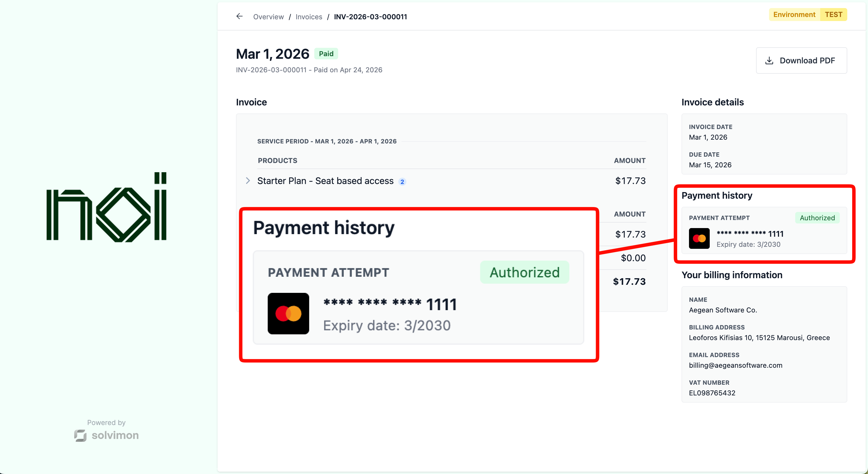Click the Download PDF button
This screenshot has height=474, width=868.
coord(801,61)
